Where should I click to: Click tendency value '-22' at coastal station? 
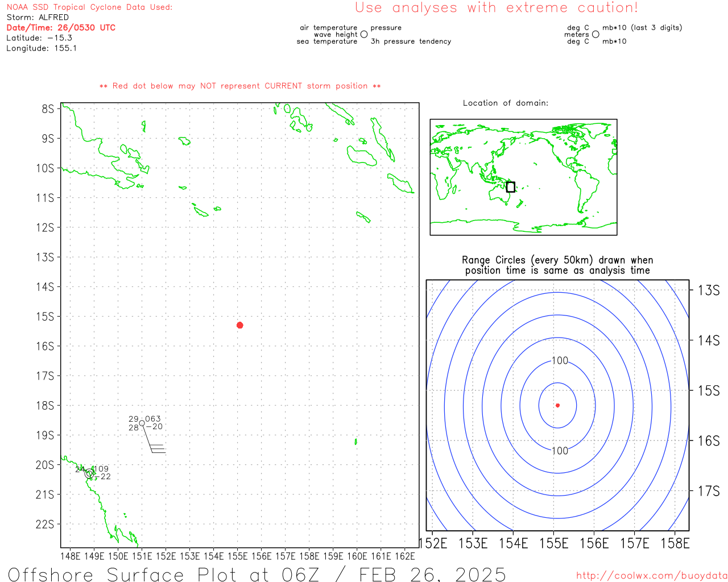102,477
